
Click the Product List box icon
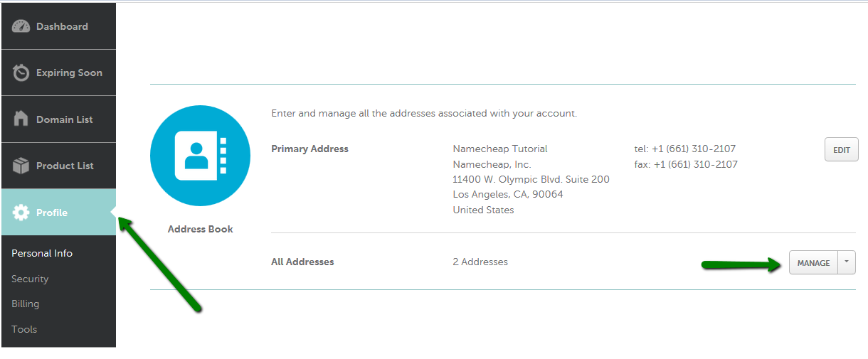point(21,166)
